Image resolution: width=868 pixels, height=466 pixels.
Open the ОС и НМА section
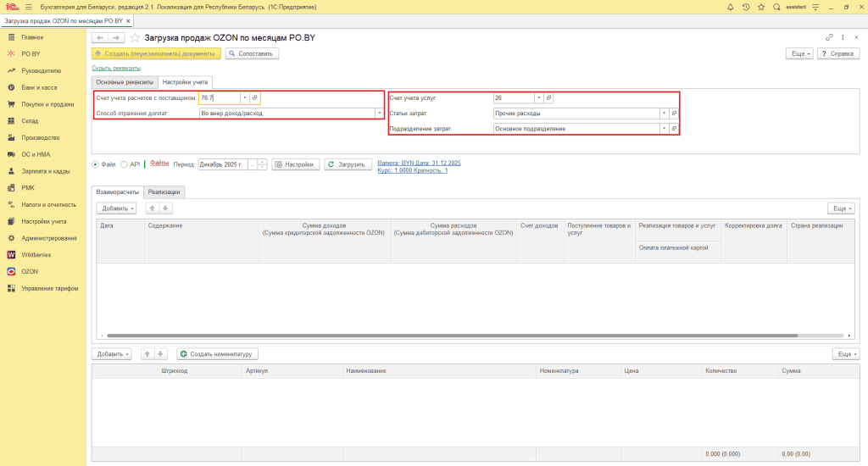tap(36, 154)
